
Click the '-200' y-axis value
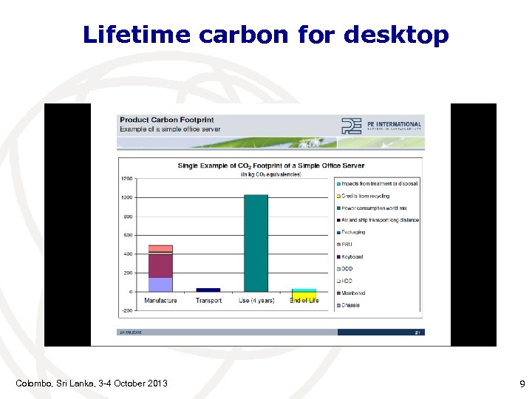(127, 310)
